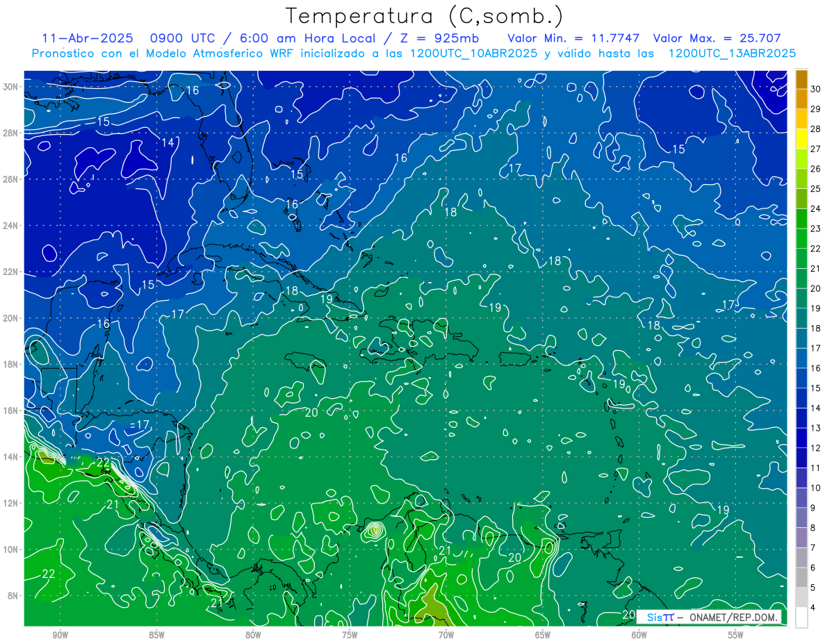Click the '24N' latitude axis label
The image size is (834, 644).
click(12, 225)
